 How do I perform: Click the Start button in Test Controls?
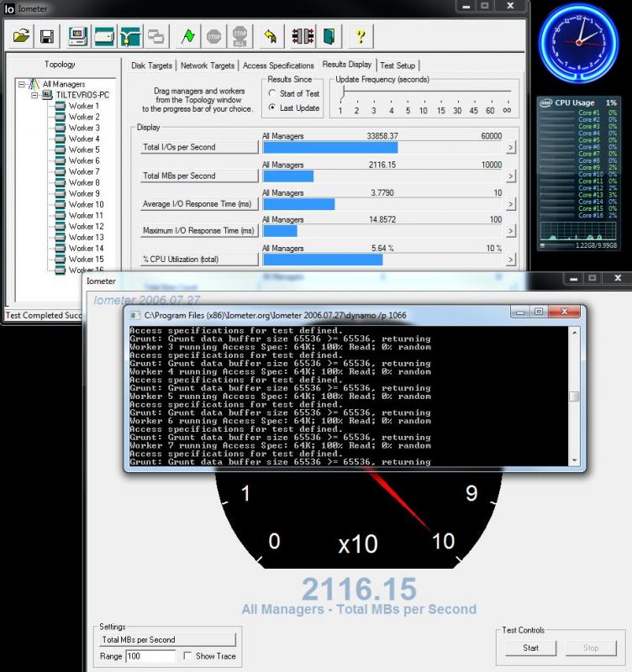pyautogui.click(x=531, y=648)
